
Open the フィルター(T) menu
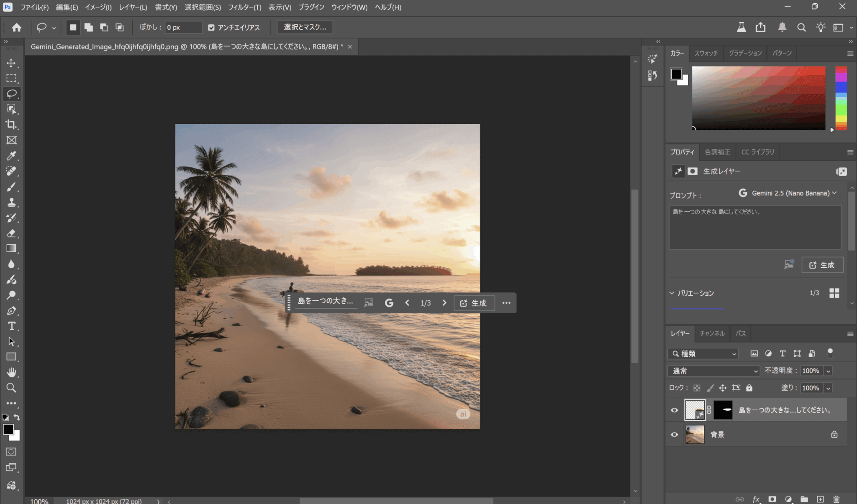tap(244, 7)
